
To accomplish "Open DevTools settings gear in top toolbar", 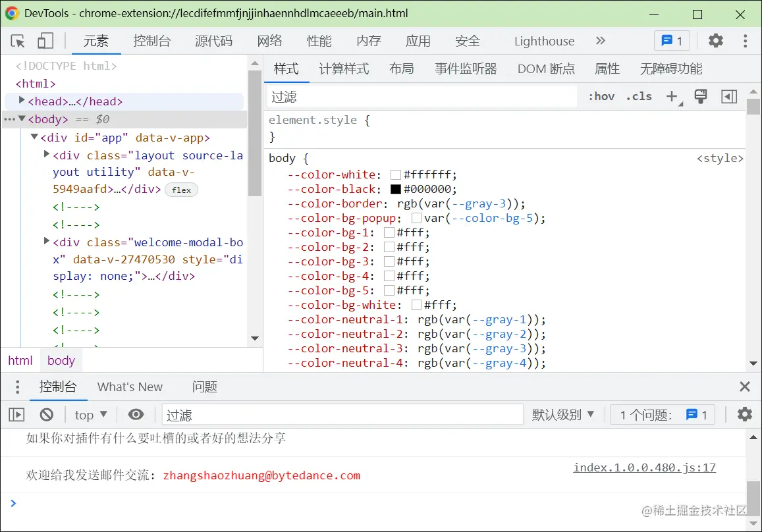I will 716,40.
